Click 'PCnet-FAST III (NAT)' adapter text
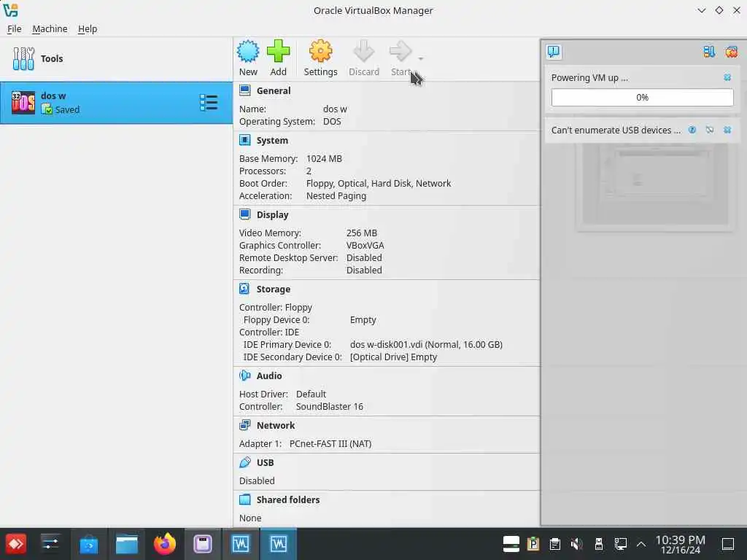The image size is (747, 560). [330, 443]
